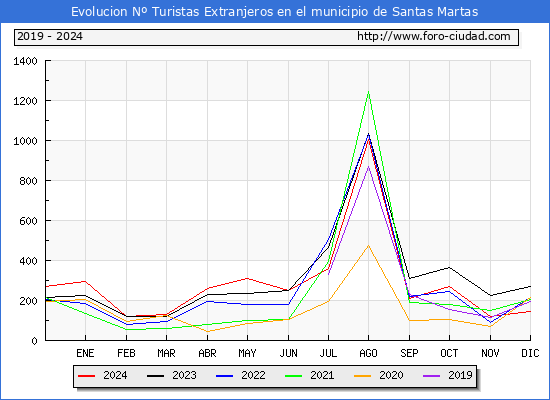550x400 pixels.
Task: Click the JUL month axis label
Action: pyautogui.click(x=328, y=353)
